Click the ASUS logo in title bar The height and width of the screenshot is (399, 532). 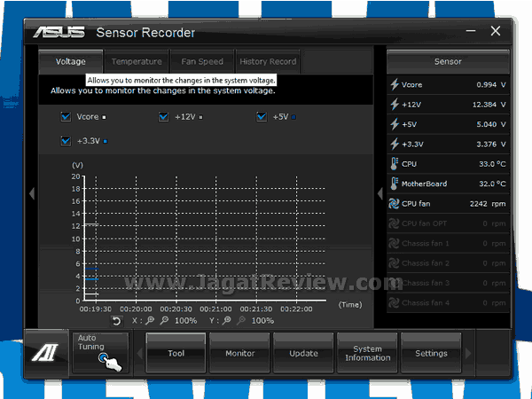pos(59,33)
